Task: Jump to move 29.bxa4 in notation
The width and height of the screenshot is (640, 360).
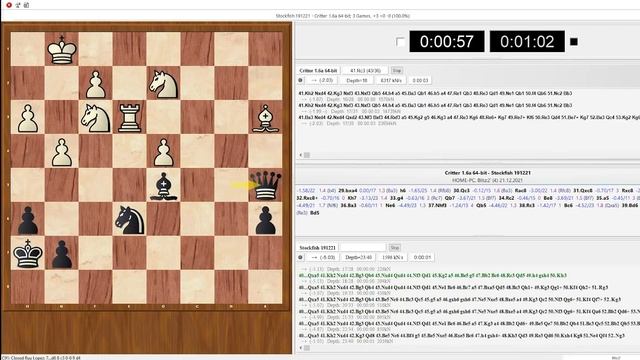Action: tap(348, 191)
